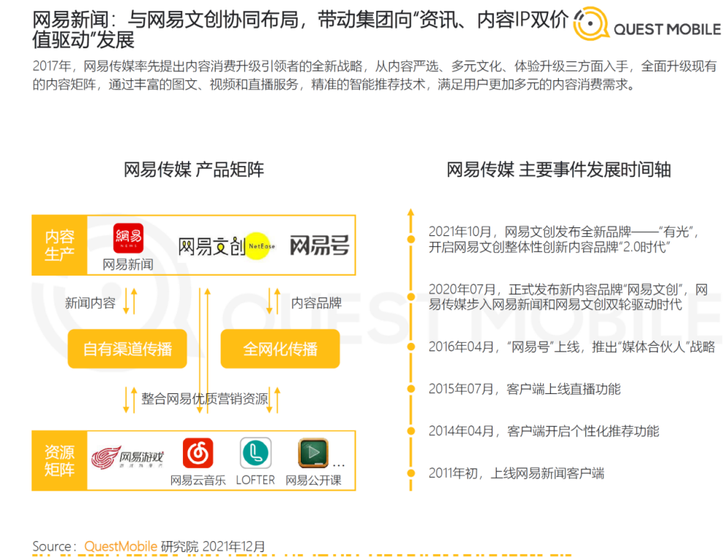This screenshot has width=728, height=560.
Task: Click the NetEase Open Course icon
Action: click(313, 453)
